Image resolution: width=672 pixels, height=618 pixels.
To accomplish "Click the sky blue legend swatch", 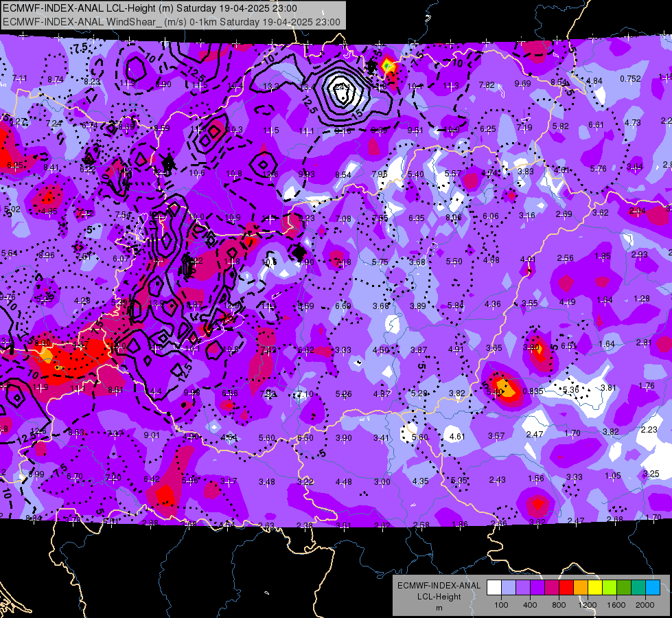I will coord(653,588).
